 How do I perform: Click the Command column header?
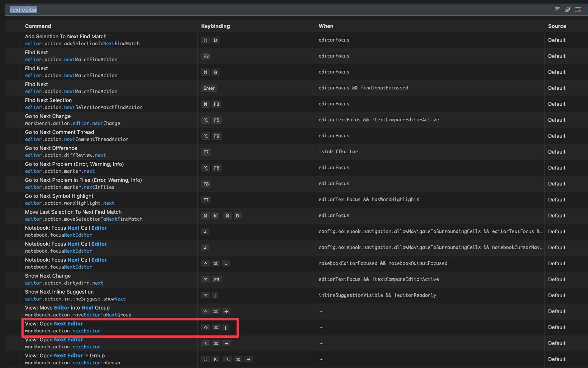(38, 26)
